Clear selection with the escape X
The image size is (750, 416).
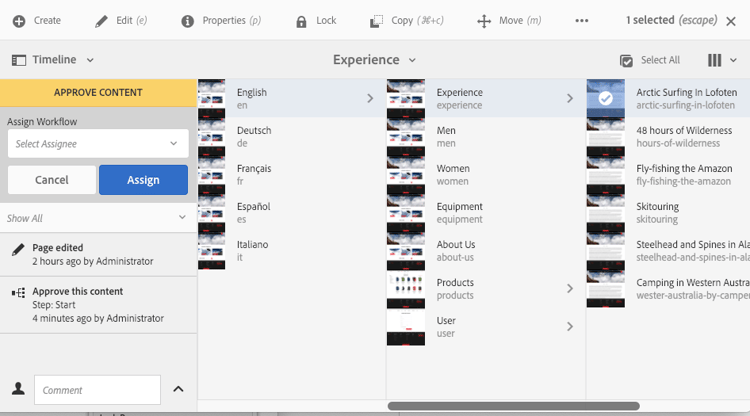731,21
